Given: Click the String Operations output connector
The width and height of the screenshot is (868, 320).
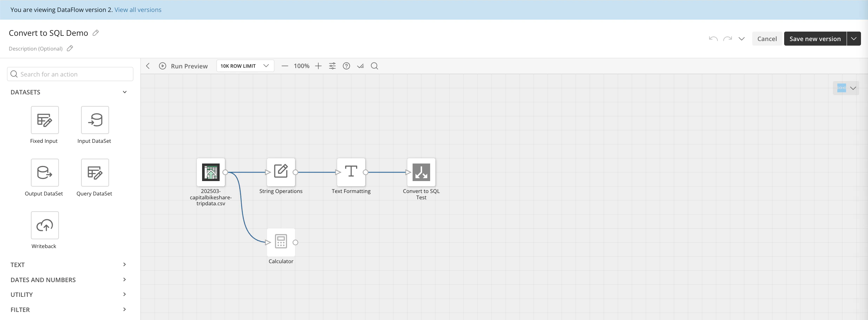Looking at the screenshot, I should point(295,172).
